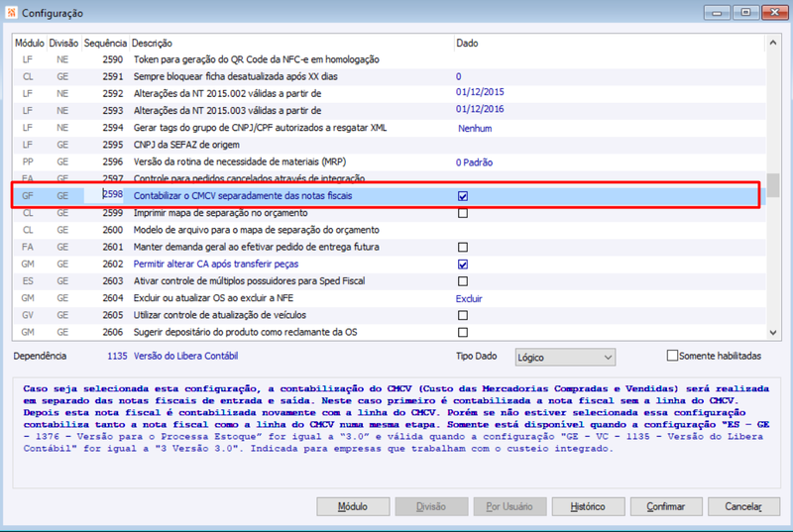Toggle the Somente habilitadas checkbox
Image resolution: width=793 pixels, height=532 pixels.
(672, 356)
